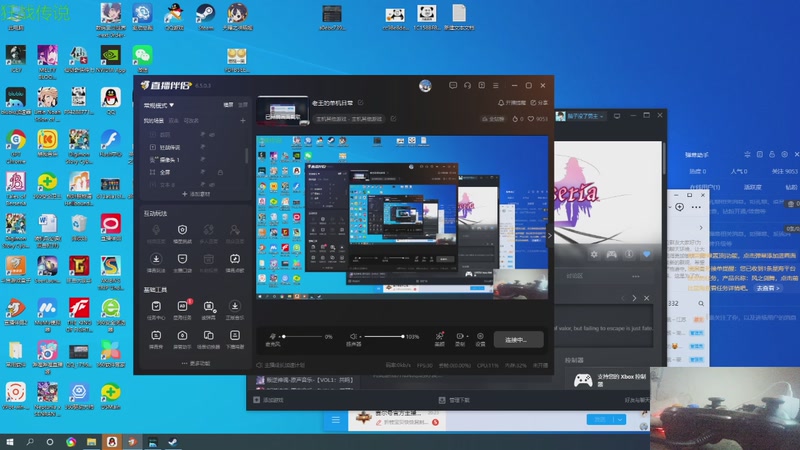Go to next item arrow in Steam panel
Screen dimensions: 800x450
(x=634, y=298)
